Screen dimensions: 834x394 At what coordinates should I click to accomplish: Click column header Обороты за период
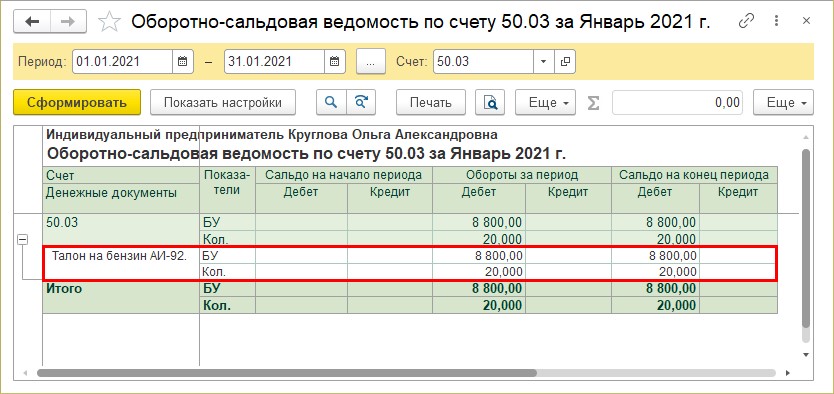[522, 175]
